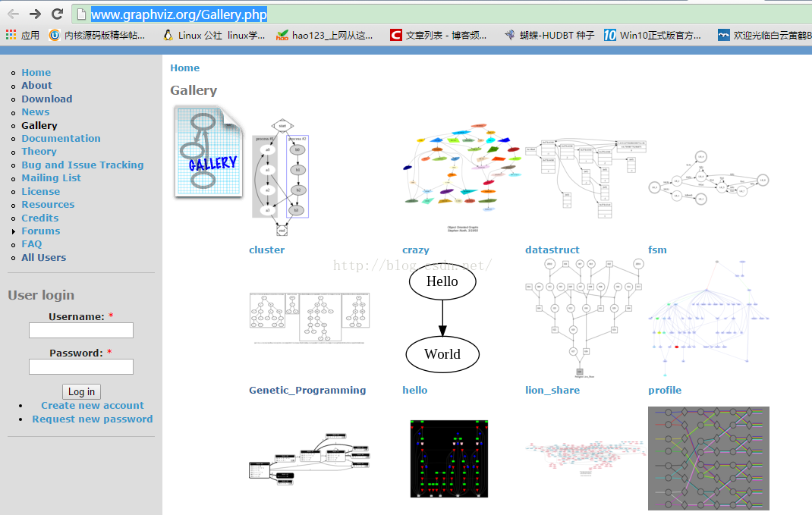Image resolution: width=812 pixels, height=515 pixels.
Task: Open the Genetic_Programming graph thumbnail
Action: pos(309,318)
